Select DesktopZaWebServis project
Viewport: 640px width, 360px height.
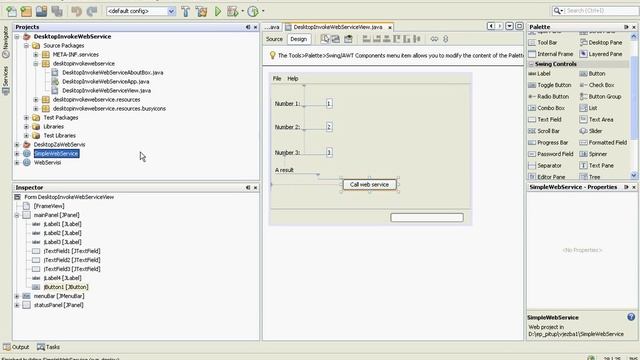coord(59,144)
